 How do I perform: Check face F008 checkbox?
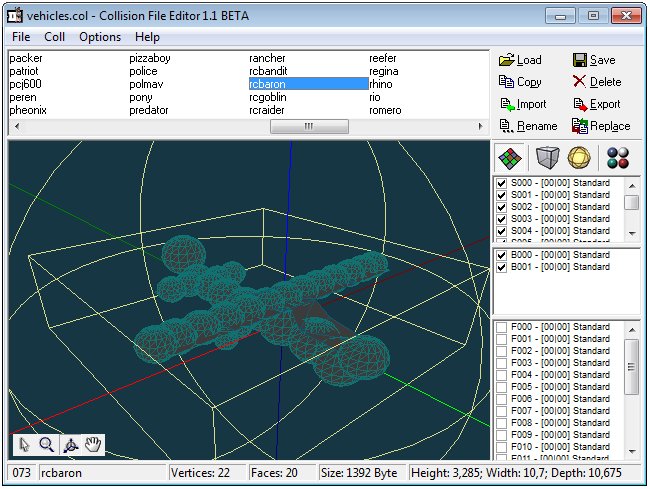point(502,424)
